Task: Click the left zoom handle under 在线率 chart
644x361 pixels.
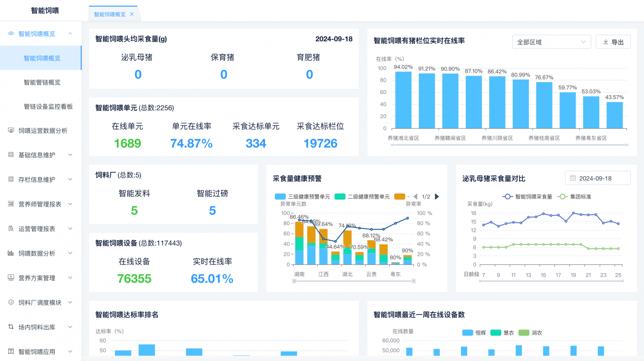Action: pos(393,145)
